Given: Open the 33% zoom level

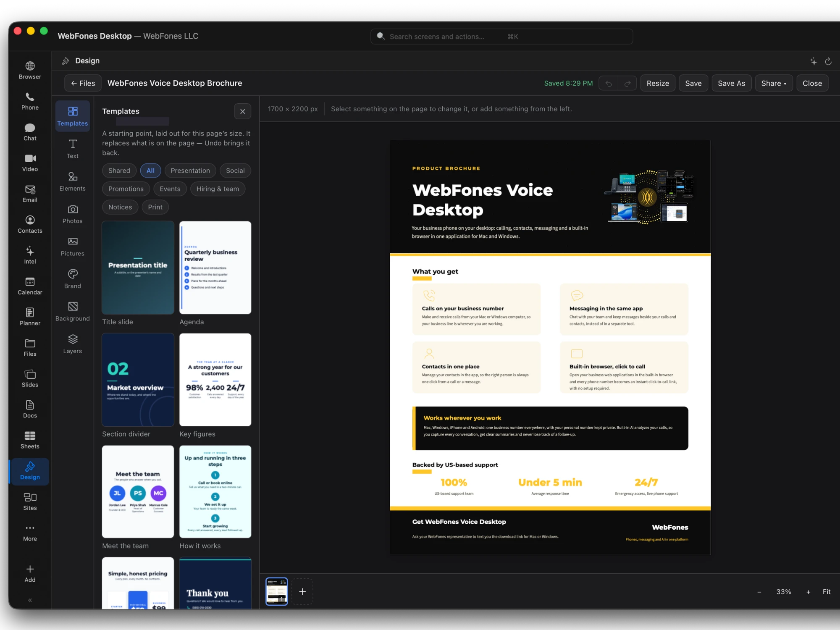Looking at the screenshot, I should coord(784,592).
